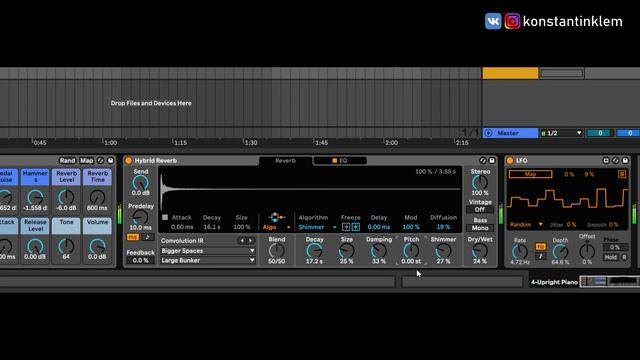Save instrument rack preset via disk icon
640x360 pixels.
[110, 161]
